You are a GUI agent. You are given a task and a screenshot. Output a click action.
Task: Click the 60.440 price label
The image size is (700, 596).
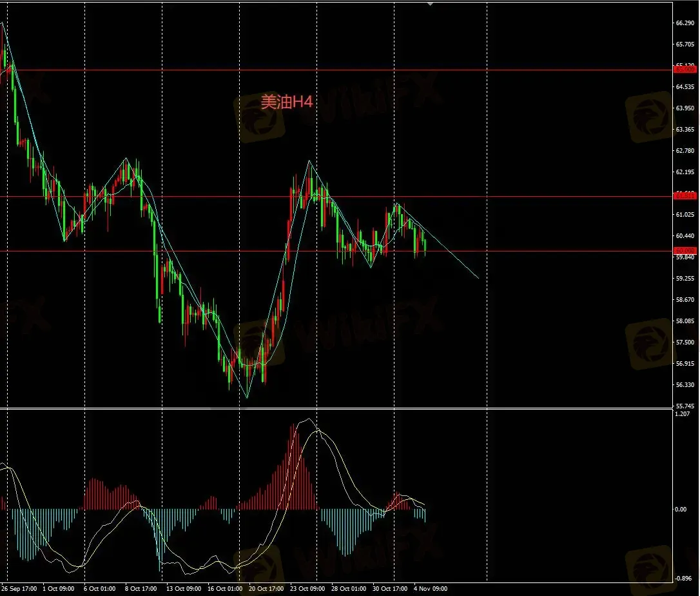click(x=685, y=235)
